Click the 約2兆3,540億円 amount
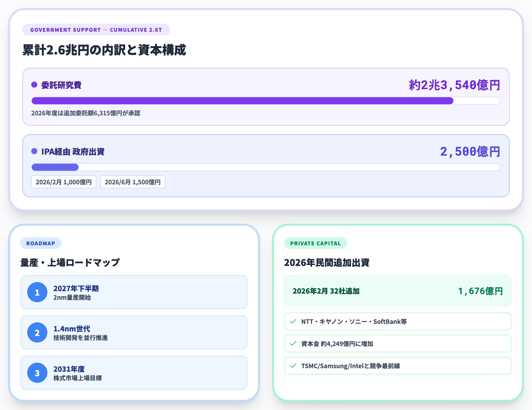The image size is (532, 410). coord(454,85)
